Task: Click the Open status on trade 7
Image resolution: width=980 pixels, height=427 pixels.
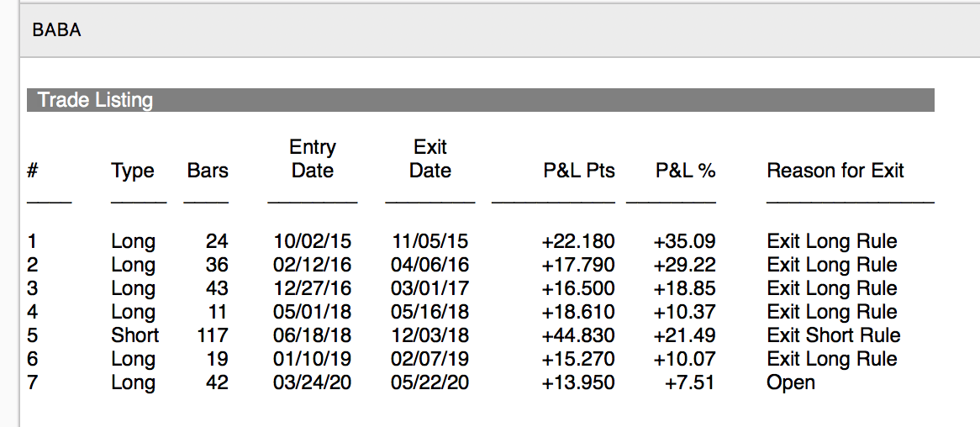Action: click(x=791, y=382)
